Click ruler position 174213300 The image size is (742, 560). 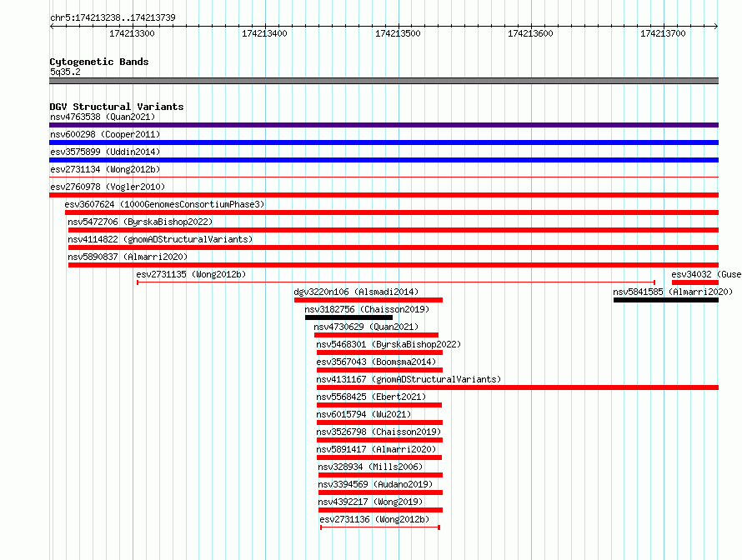tap(132, 33)
